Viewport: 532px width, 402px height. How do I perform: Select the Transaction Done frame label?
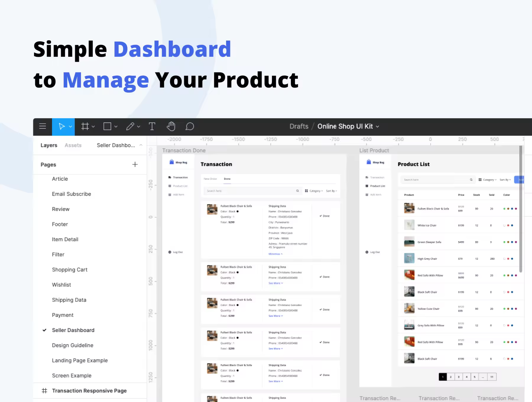(x=184, y=150)
